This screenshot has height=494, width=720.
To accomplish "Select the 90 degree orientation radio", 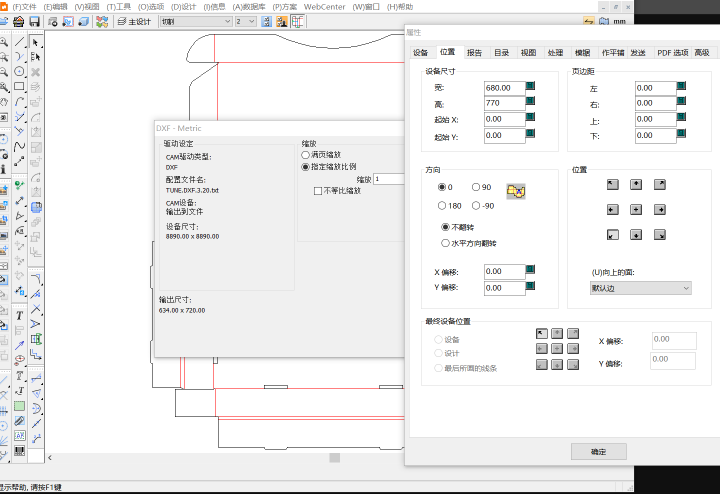I will [476, 188].
